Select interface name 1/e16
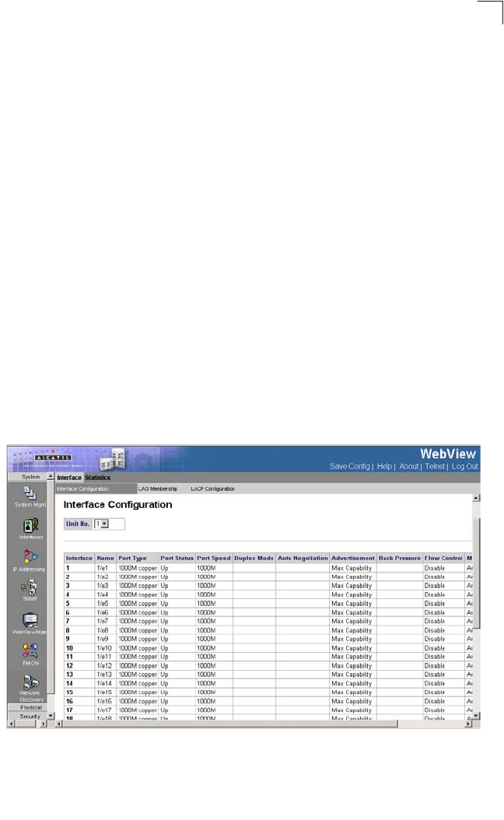504x820 pixels. [x=104, y=701]
